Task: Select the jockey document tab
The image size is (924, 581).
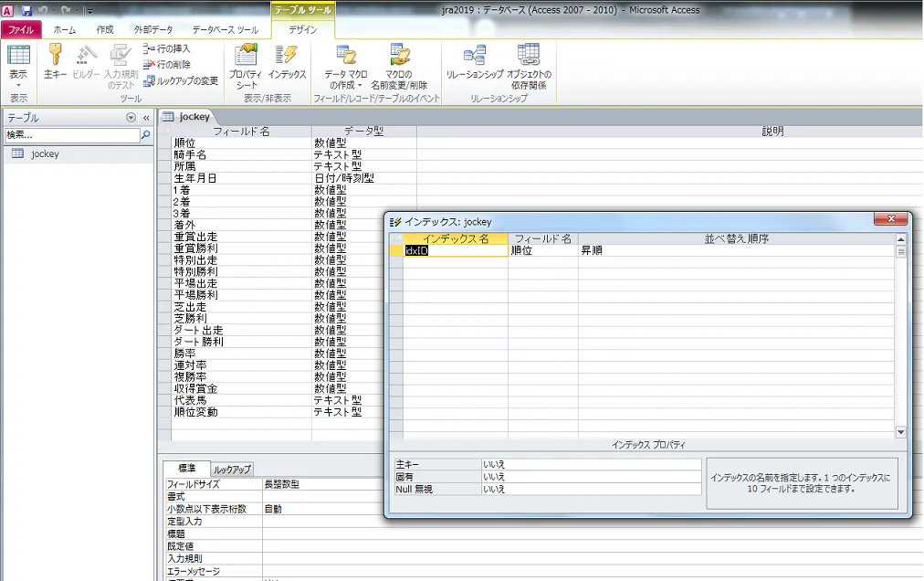Action: pyautogui.click(x=187, y=117)
